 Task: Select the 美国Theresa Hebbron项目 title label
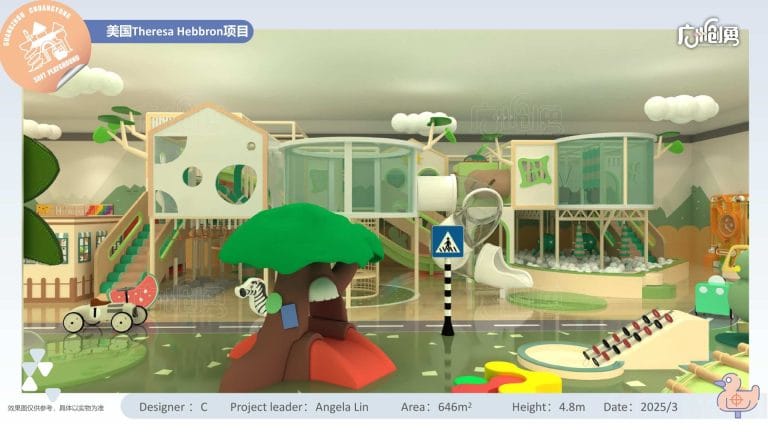point(175,32)
